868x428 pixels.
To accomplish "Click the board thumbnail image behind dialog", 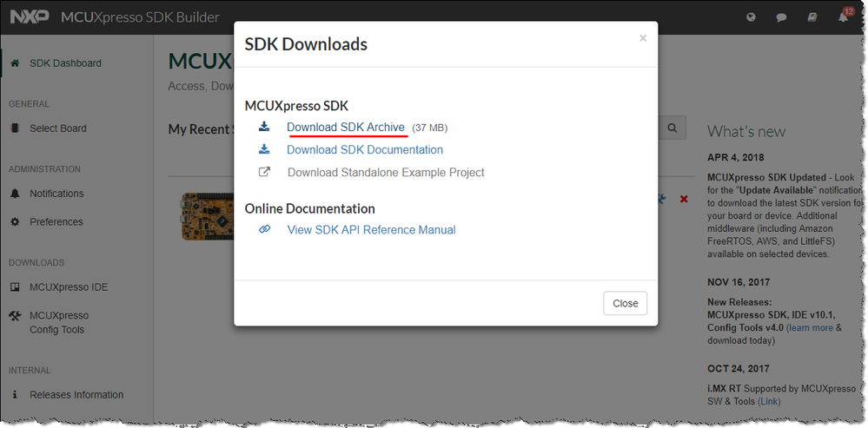I will click(x=209, y=216).
